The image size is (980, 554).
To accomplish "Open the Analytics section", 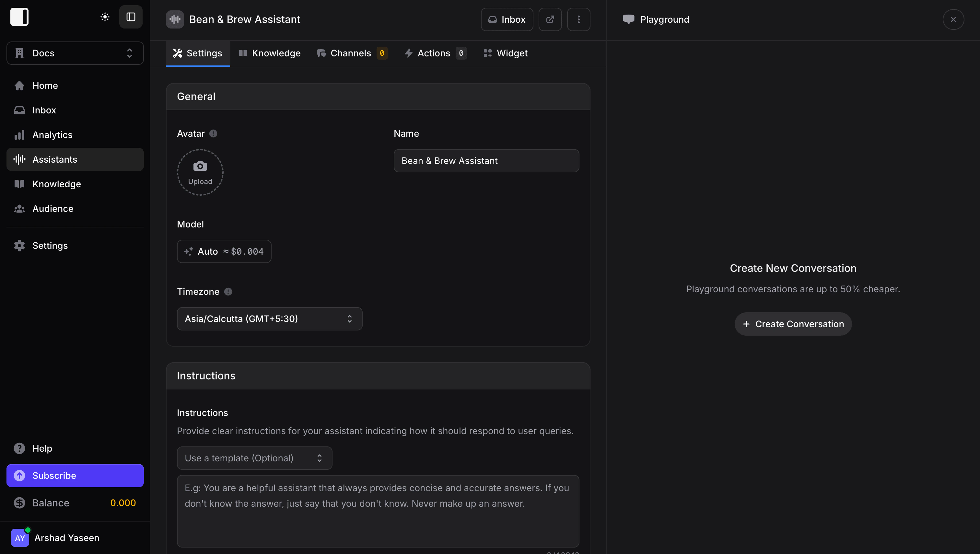I will pyautogui.click(x=52, y=135).
